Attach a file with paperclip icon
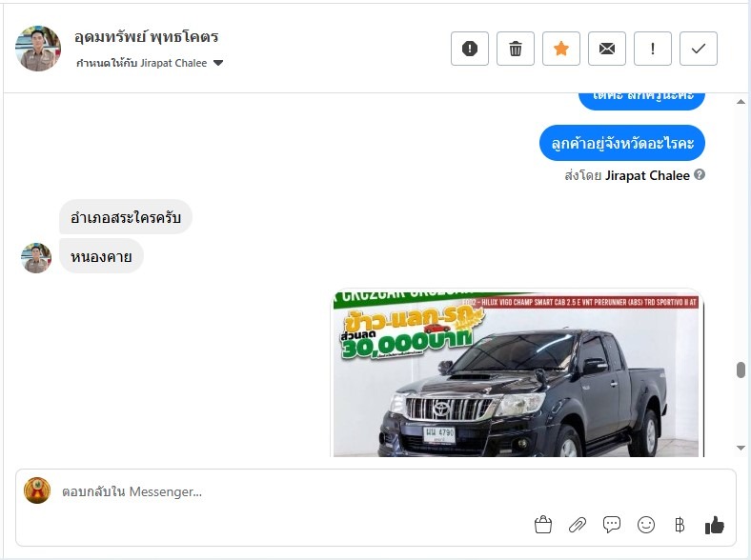The height and width of the screenshot is (560, 751). (x=578, y=525)
